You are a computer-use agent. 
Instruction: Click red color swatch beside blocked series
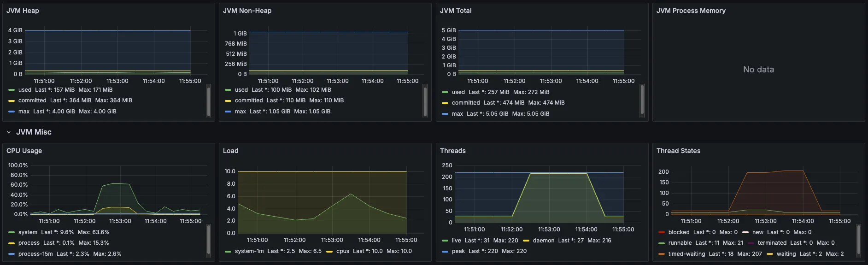(662, 232)
